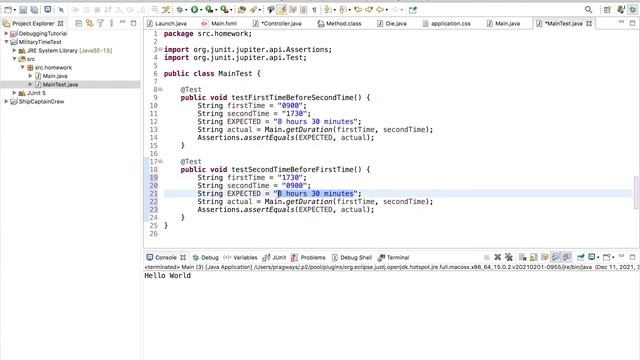The width and height of the screenshot is (640, 360).
Task: Clear the Console output icon
Action: pos(523,257)
